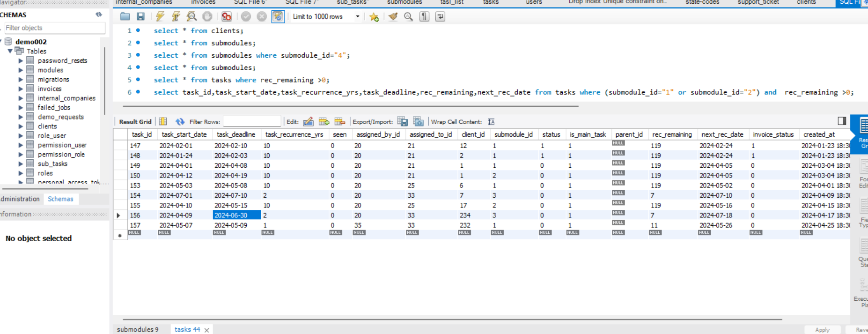Open the users editor tab

click(534, 2)
